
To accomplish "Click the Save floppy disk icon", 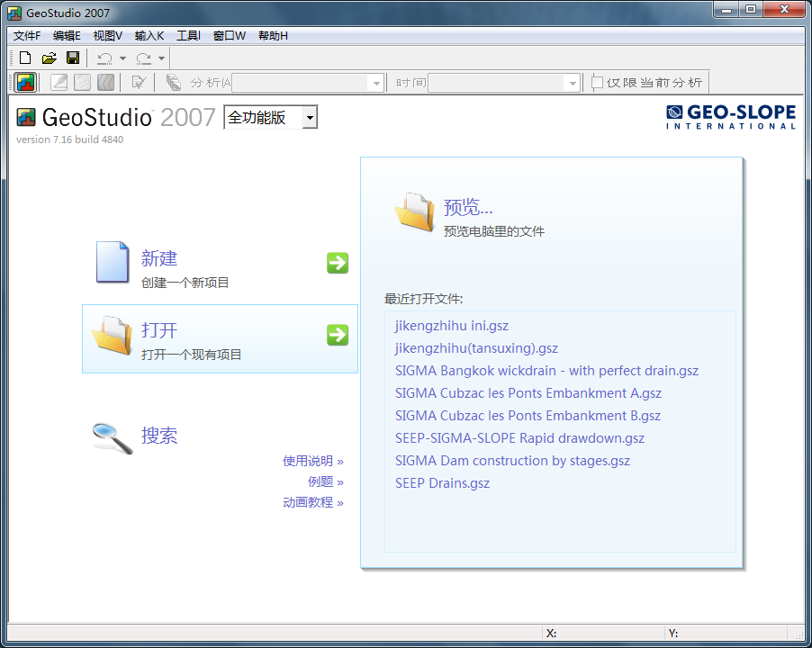I will 73,58.
